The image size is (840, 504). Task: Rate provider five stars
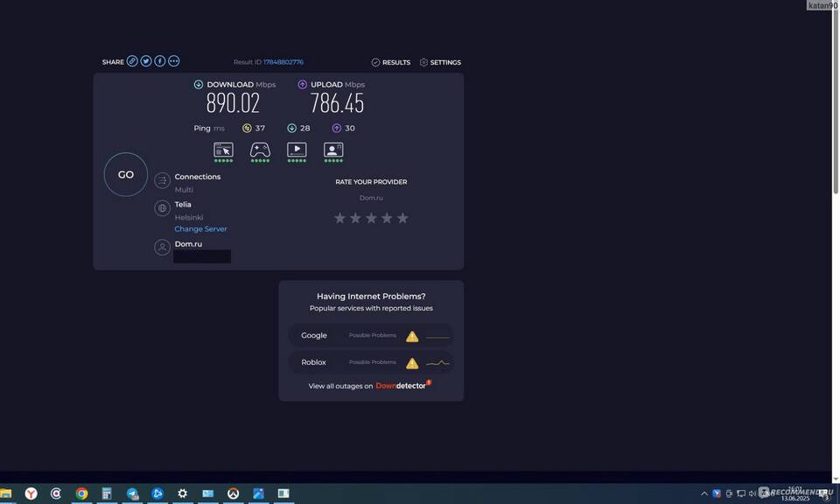point(402,218)
